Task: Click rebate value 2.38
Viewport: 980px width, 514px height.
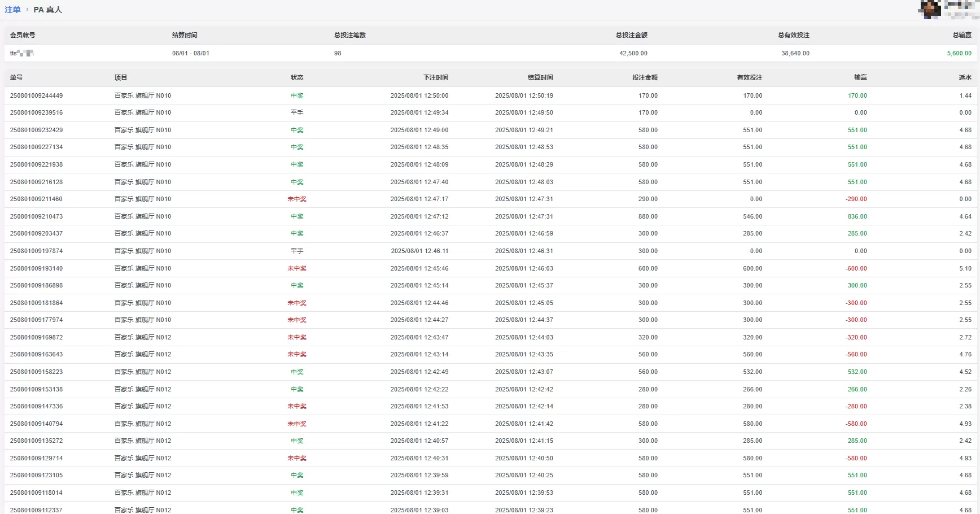Action: point(965,406)
